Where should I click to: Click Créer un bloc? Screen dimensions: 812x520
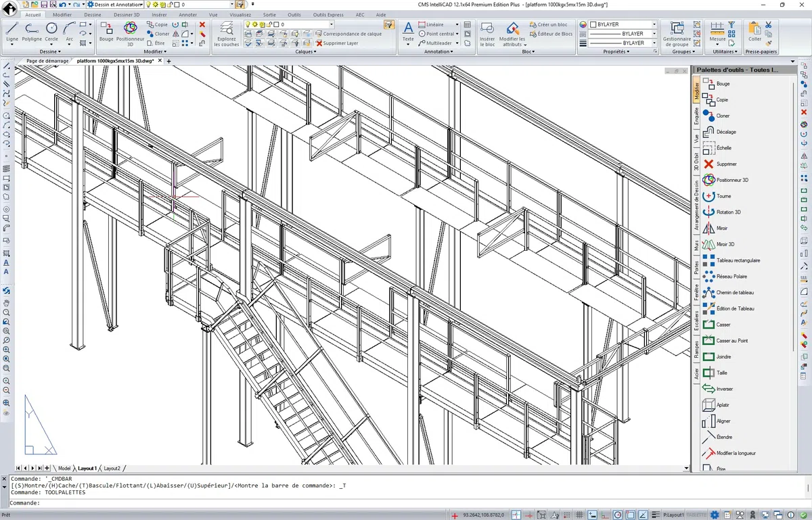pyautogui.click(x=549, y=24)
